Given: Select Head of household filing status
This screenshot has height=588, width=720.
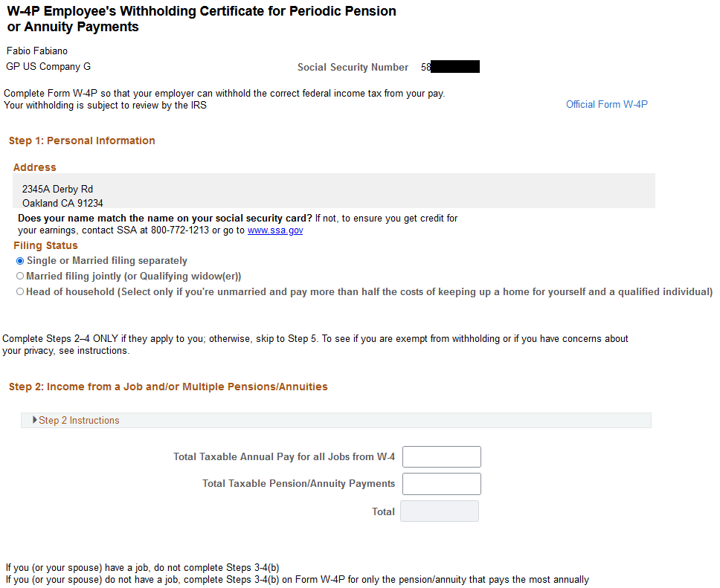Looking at the screenshot, I should pos(20,291).
